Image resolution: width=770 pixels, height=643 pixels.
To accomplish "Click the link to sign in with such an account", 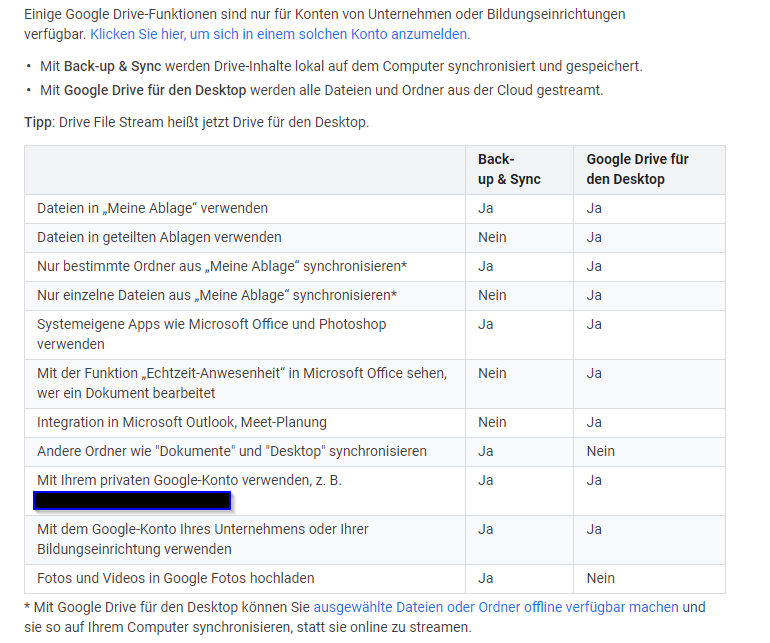I will click(280, 34).
